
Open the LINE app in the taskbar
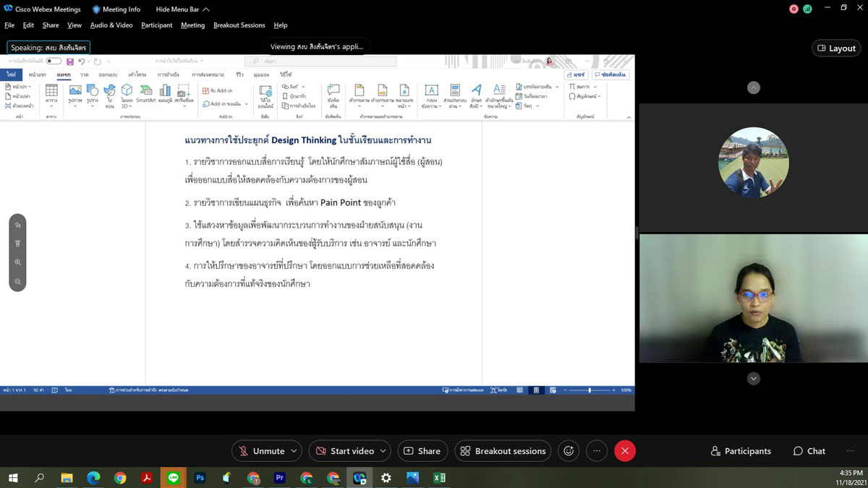click(x=173, y=478)
